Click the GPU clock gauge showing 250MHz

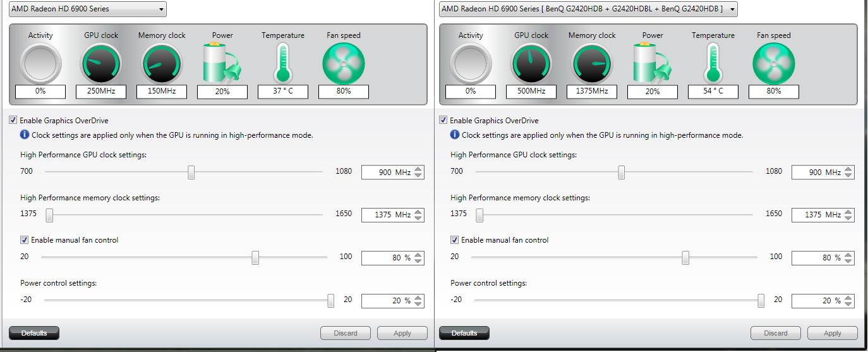[101, 63]
